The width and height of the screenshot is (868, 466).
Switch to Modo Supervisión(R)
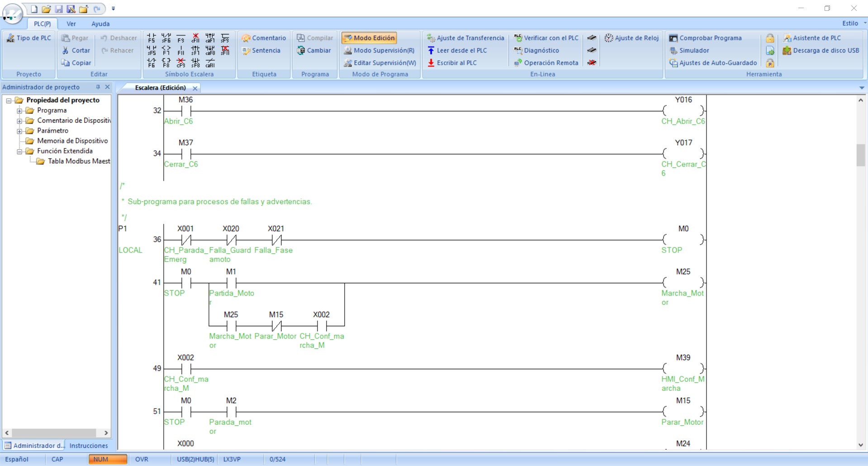[379, 51]
